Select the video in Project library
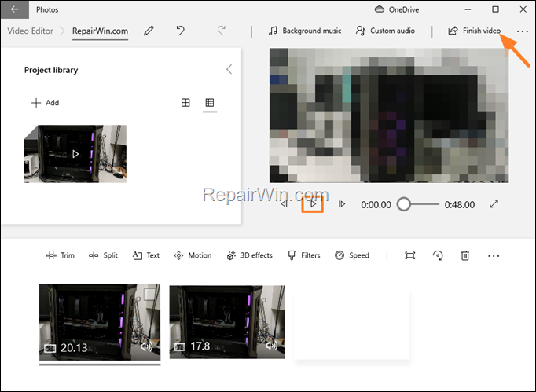Viewport: 536px width, 392px height. [75, 154]
